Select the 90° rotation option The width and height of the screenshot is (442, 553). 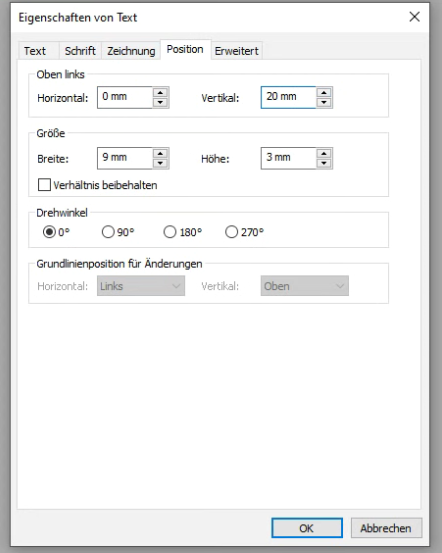(x=108, y=232)
